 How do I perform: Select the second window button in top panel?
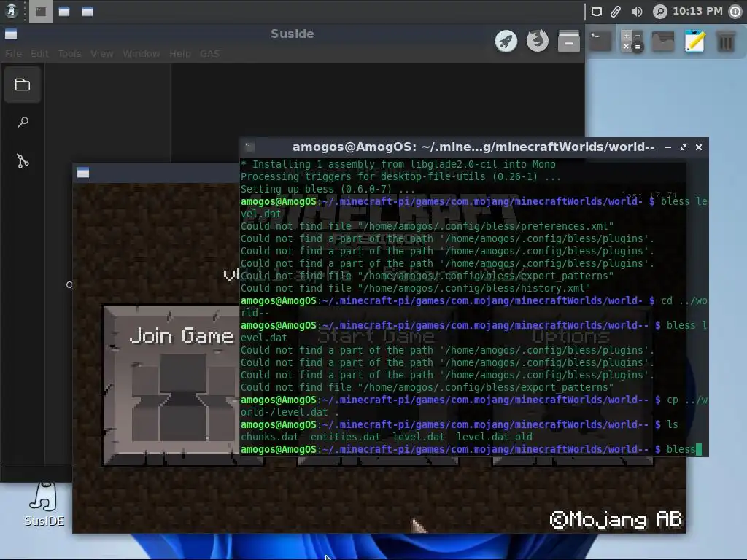click(x=64, y=12)
